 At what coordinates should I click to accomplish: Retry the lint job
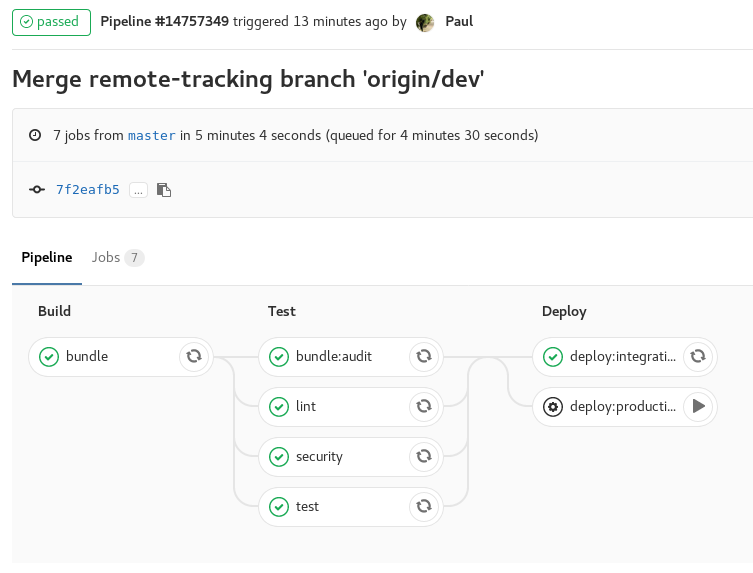[x=423, y=406]
